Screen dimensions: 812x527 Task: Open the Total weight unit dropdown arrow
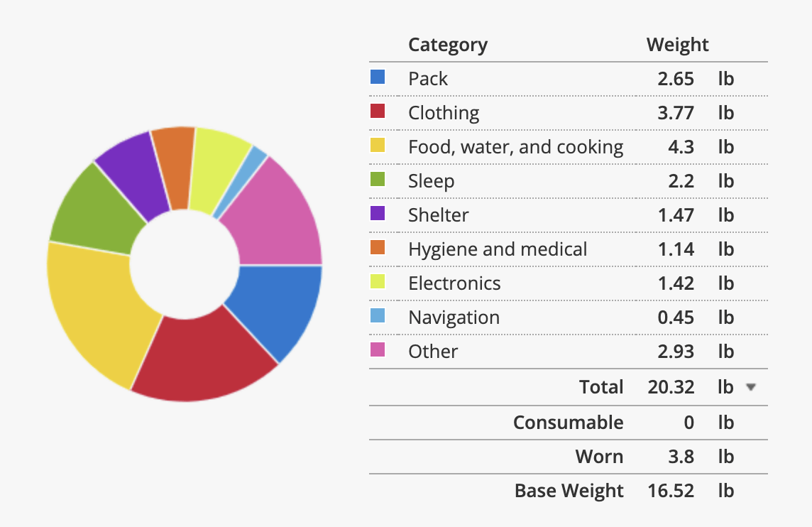tap(751, 387)
